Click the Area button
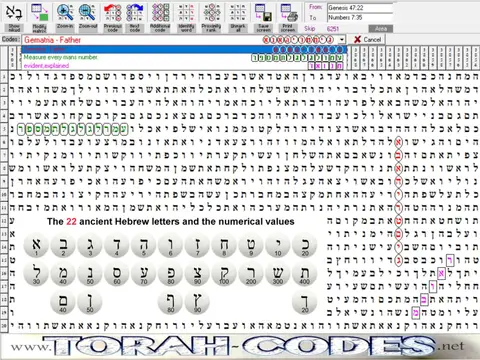 [x=381, y=29]
